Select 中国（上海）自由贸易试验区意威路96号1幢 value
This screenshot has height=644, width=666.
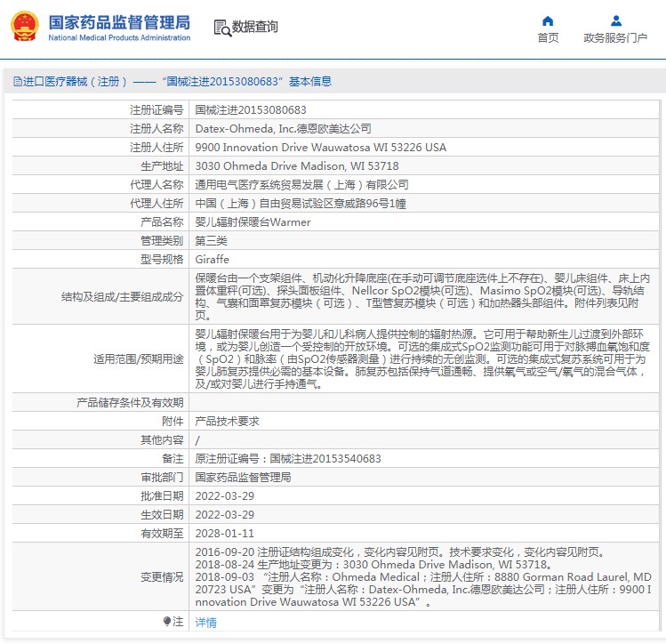coord(301,204)
